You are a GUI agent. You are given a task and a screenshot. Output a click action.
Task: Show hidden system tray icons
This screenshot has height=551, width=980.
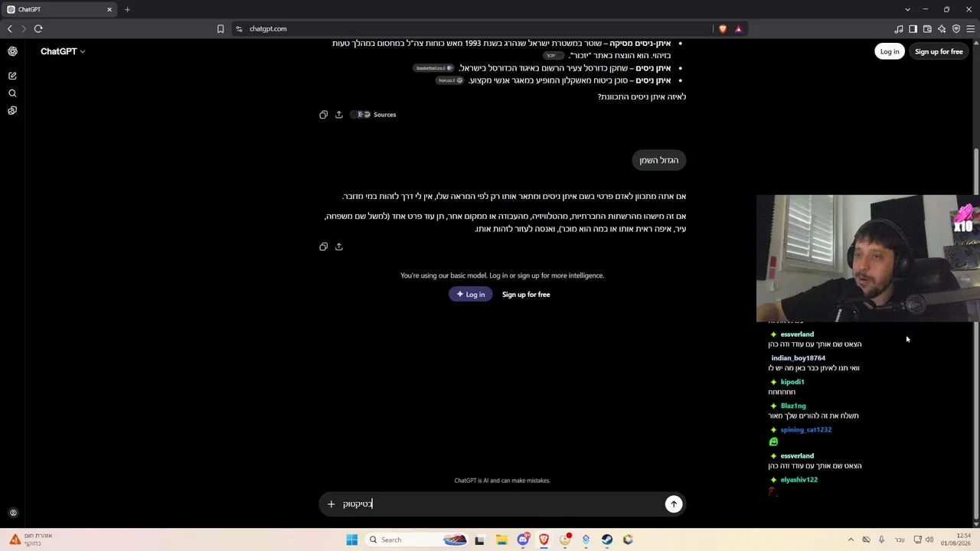[x=851, y=540]
